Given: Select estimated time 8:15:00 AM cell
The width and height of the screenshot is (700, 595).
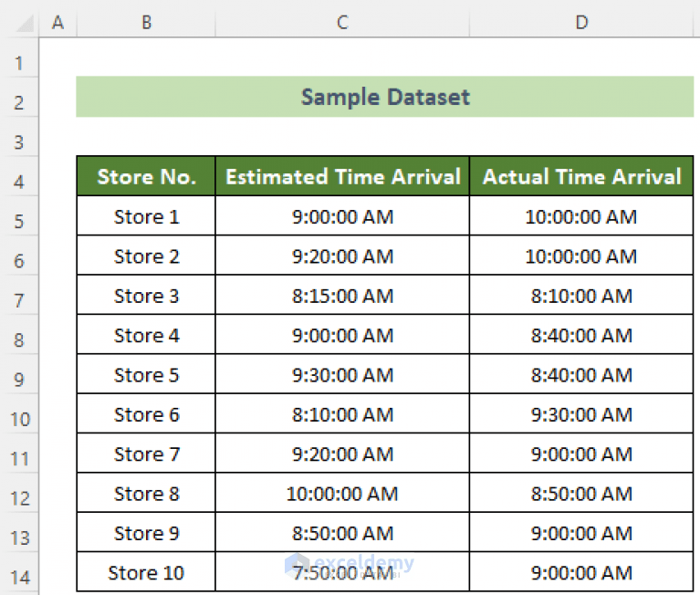Looking at the screenshot, I should (342, 295).
